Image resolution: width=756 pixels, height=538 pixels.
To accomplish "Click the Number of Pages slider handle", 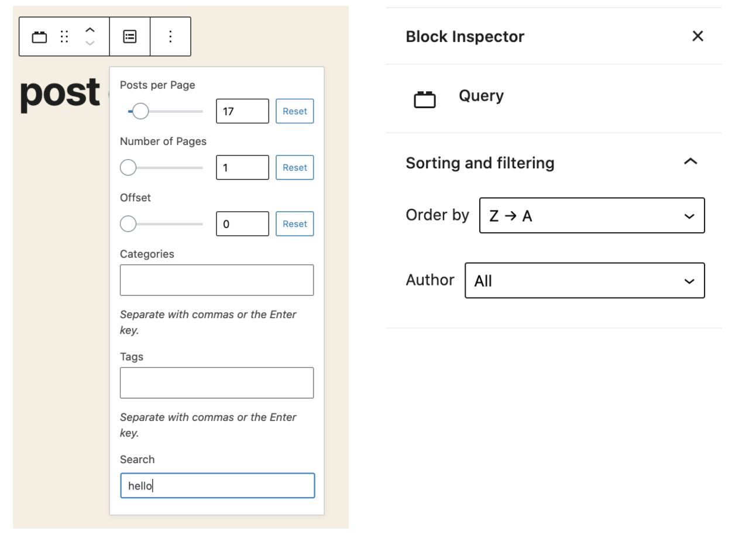I will 128,168.
